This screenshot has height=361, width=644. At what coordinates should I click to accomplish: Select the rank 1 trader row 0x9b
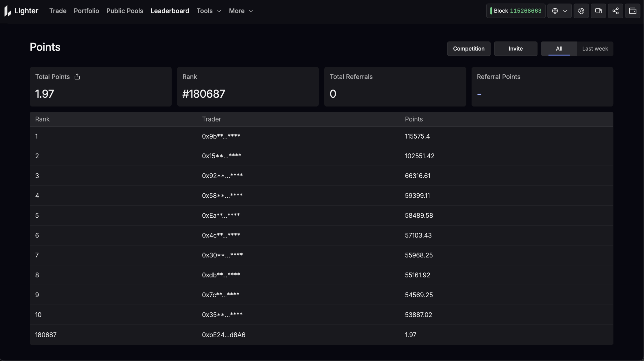221,136
